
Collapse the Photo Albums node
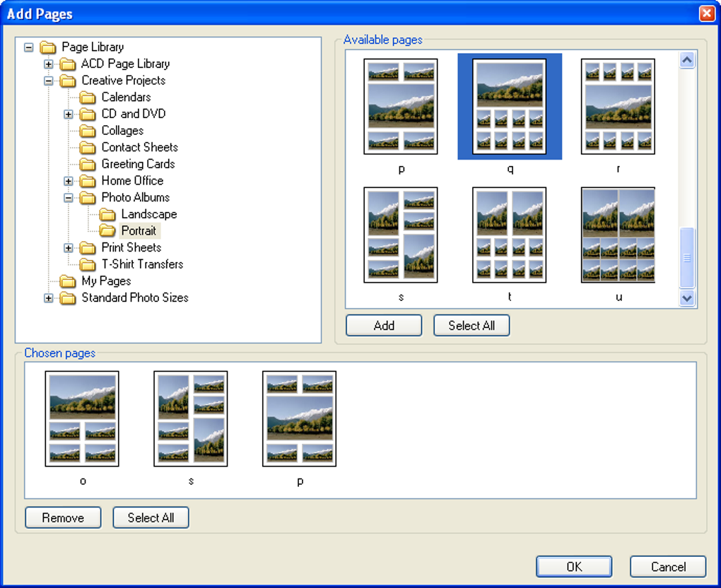(x=68, y=198)
